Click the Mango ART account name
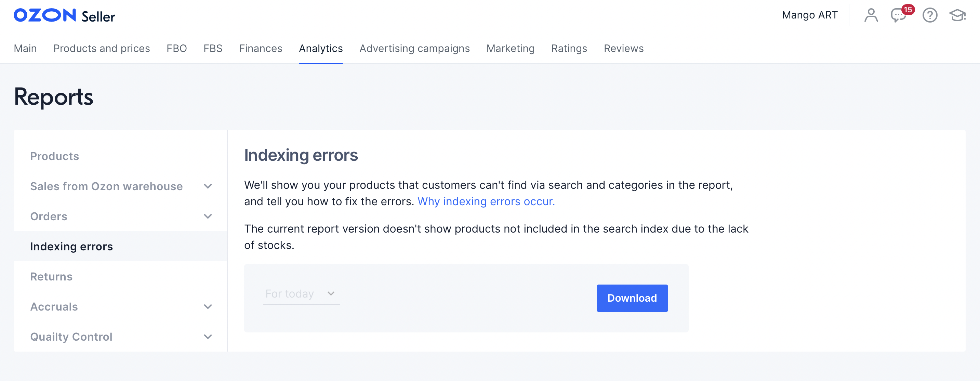Image resolution: width=980 pixels, height=381 pixels. tap(810, 15)
